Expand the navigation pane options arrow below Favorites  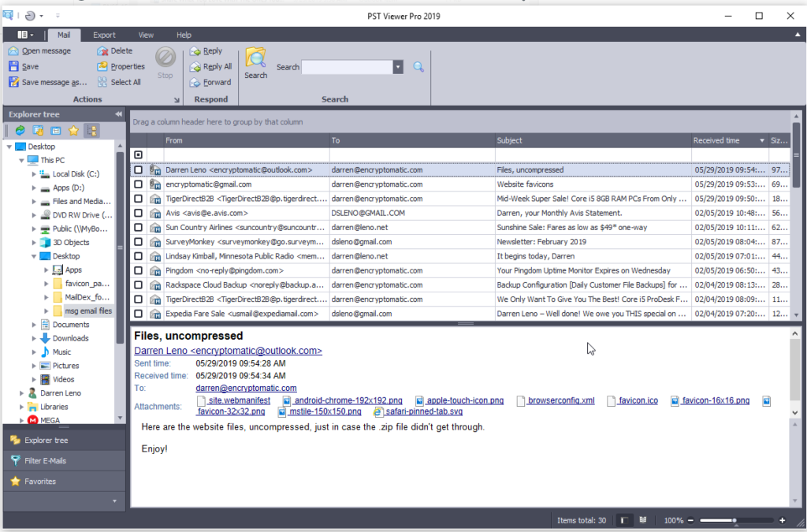(x=114, y=500)
